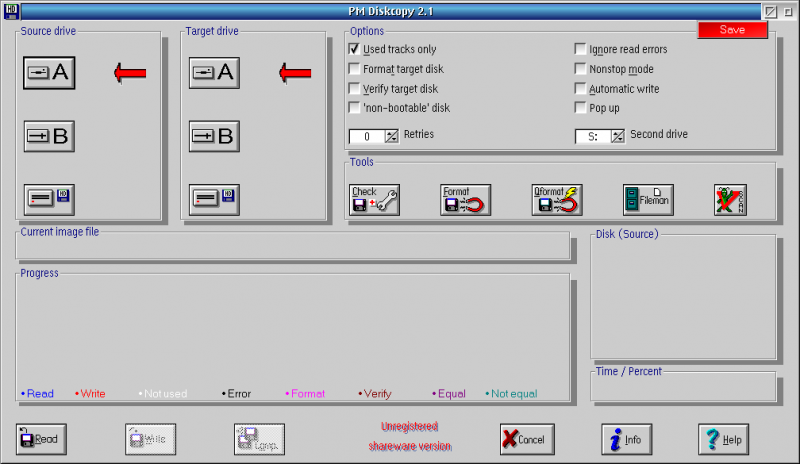Open the Format tool
Viewport: 800px width, 464px height.
tap(465, 200)
